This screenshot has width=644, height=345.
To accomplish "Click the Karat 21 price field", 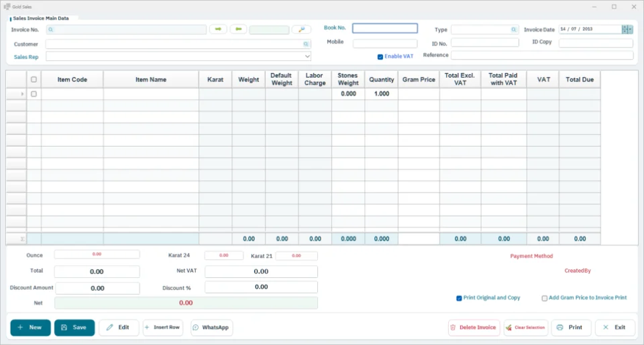I will pos(296,256).
